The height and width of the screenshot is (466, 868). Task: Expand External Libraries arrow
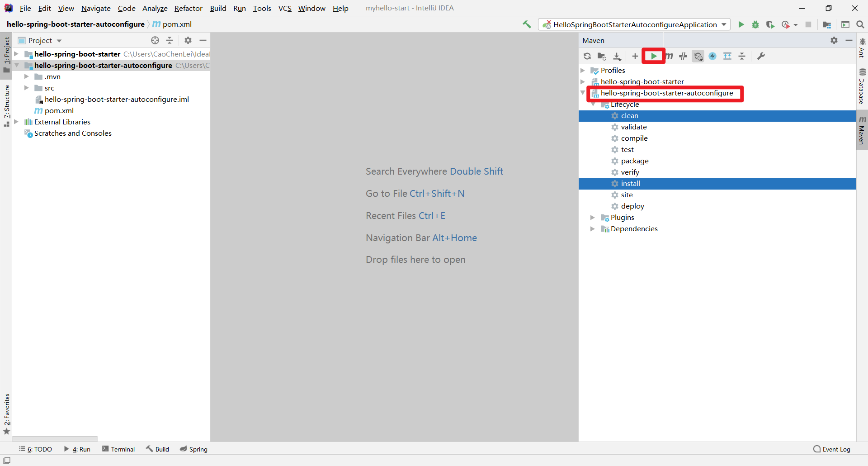pyautogui.click(x=17, y=122)
